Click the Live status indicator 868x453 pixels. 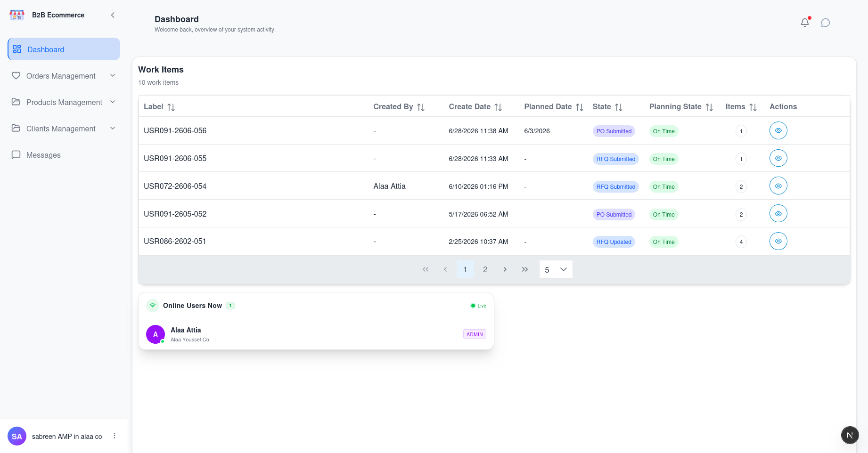(479, 306)
